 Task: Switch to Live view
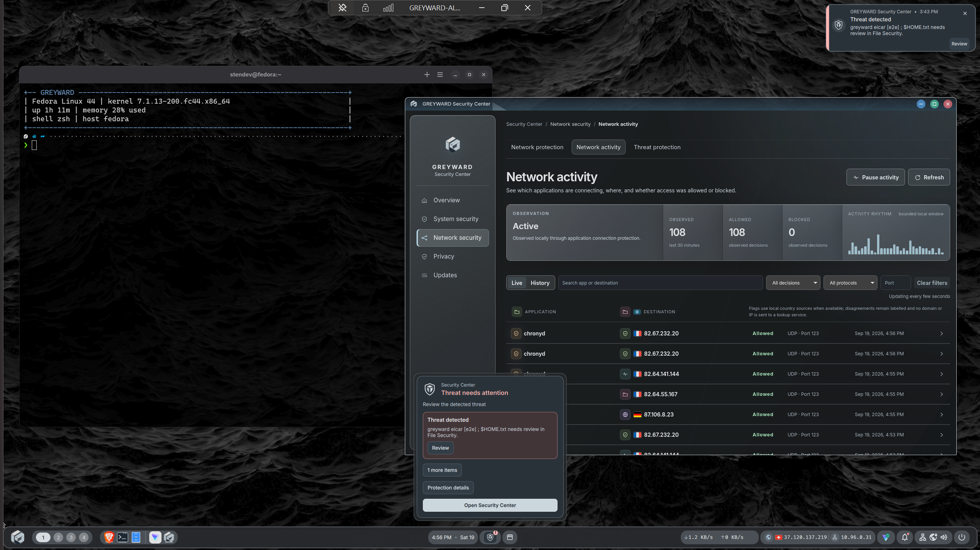click(517, 283)
